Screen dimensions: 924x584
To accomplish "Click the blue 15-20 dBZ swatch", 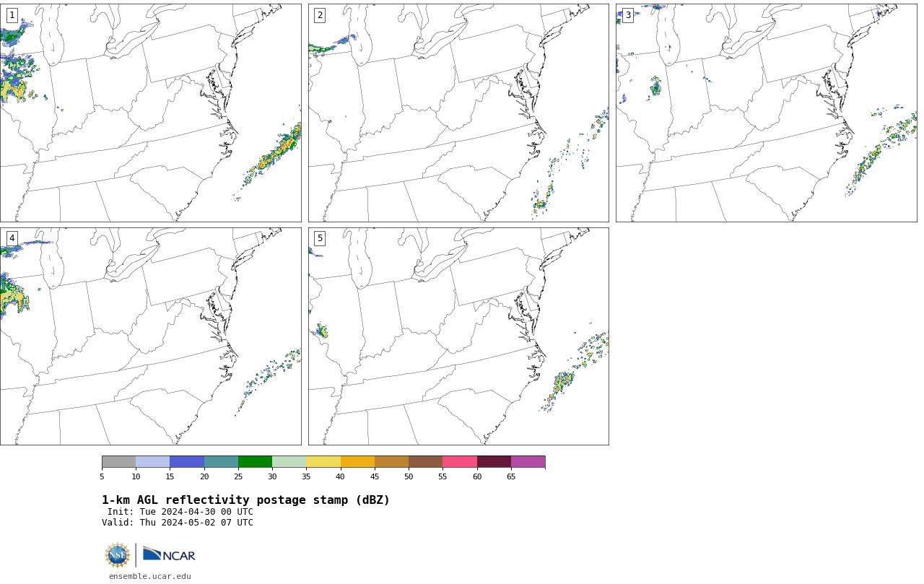I will point(187,462).
